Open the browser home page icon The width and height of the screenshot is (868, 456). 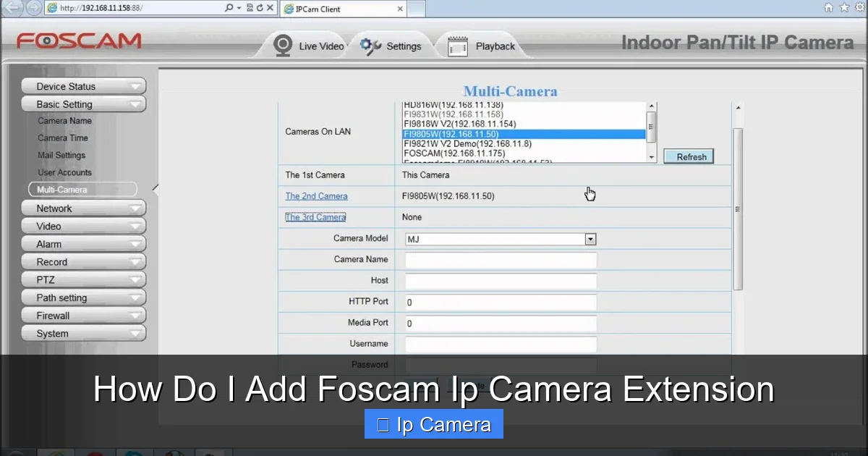829,8
